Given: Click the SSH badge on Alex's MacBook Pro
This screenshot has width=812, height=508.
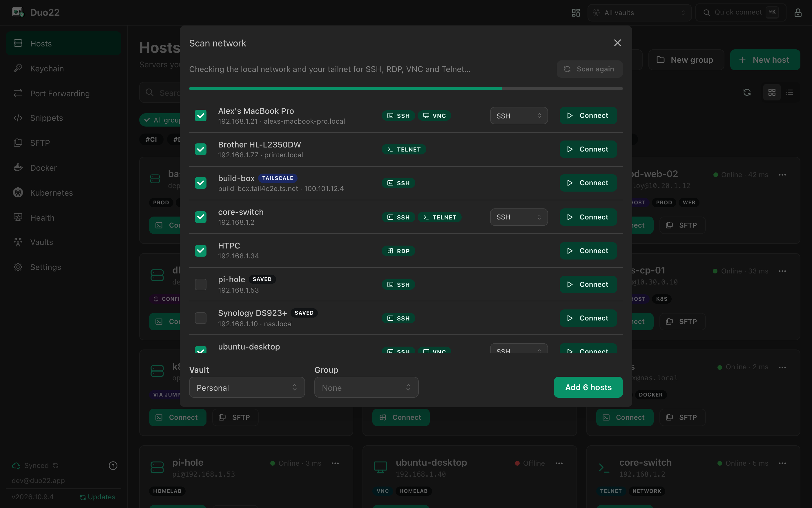Looking at the screenshot, I should pyautogui.click(x=398, y=116).
